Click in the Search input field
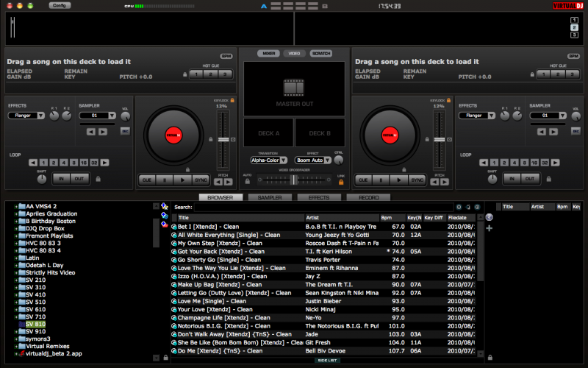The image size is (588, 368). pyautogui.click(x=323, y=207)
